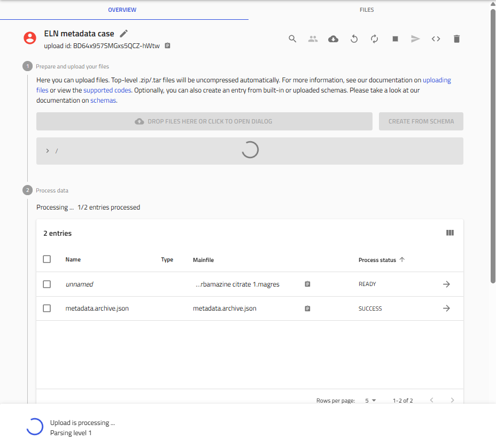This screenshot has height=448, width=496.
Task: Delete the upload via trash icon
Action: point(456,39)
